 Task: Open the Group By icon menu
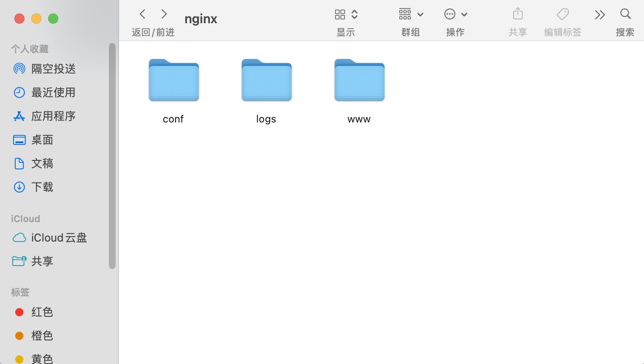coord(405,14)
